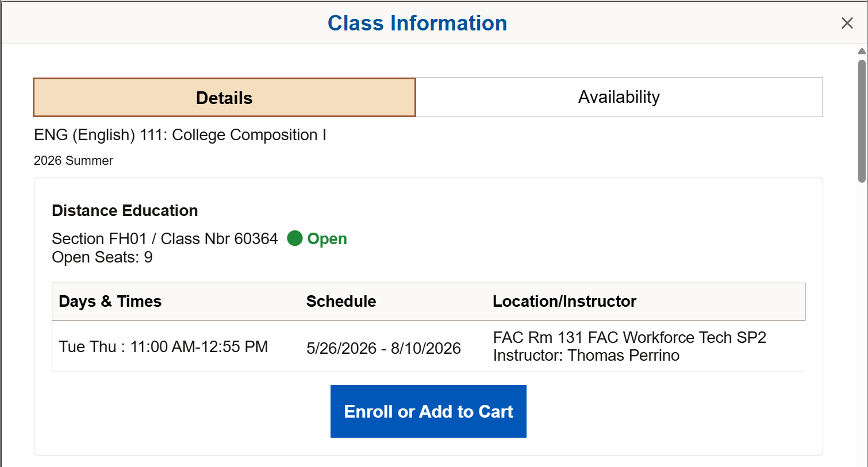Screen dimensions: 868x467
Task: Select the Details tab
Action: tap(224, 97)
